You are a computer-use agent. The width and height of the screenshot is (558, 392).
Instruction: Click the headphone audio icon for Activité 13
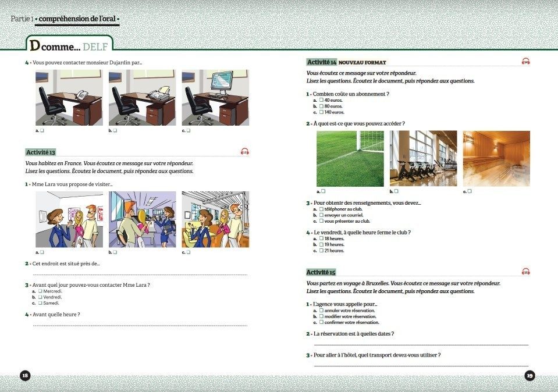point(244,152)
